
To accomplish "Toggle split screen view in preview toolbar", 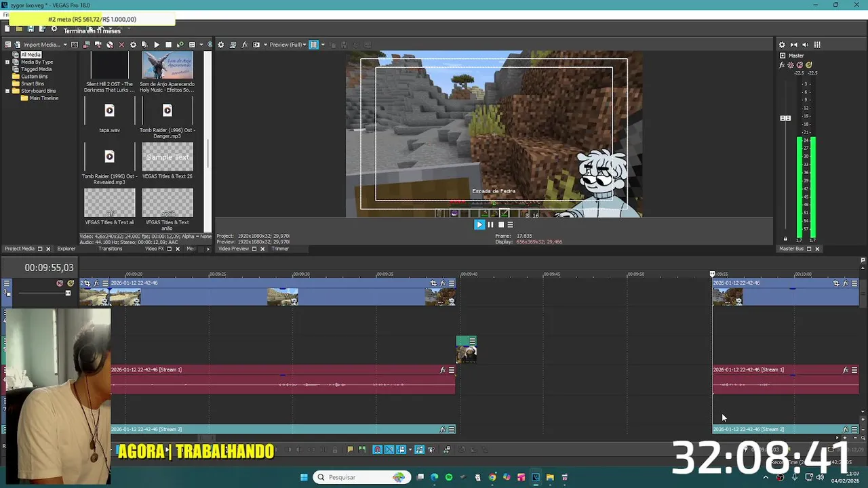I will tap(256, 45).
